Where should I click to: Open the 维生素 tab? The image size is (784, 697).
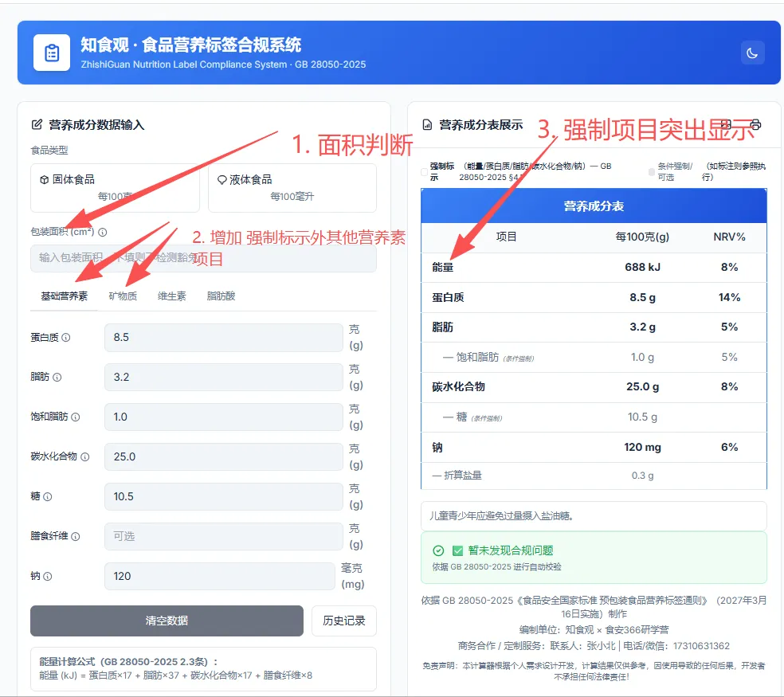171,296
